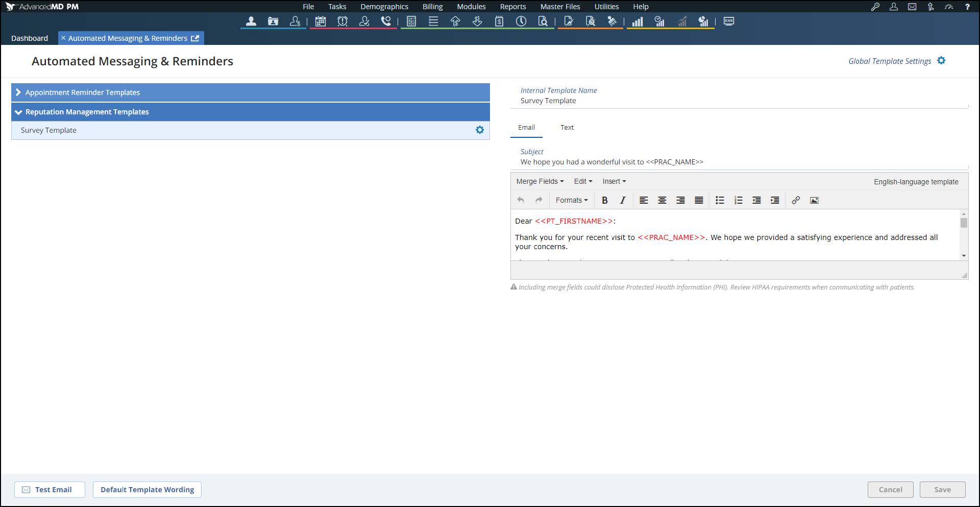The width and height of the screenshot is (980, 507).
Task: Click the email body scrollbar down arrow
Action: pyautogui.click(x=964, y=255)
